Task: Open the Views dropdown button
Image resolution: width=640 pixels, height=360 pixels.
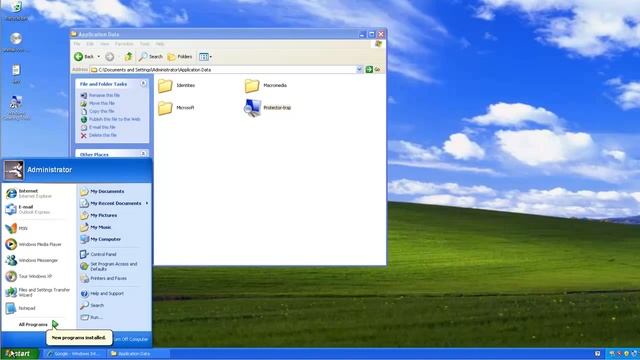Action: 205,57
